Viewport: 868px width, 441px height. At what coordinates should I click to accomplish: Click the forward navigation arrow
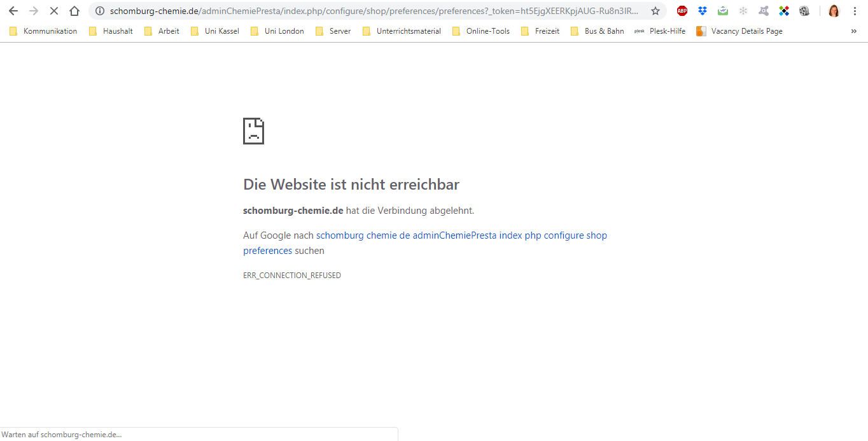[x=34, y=11]
